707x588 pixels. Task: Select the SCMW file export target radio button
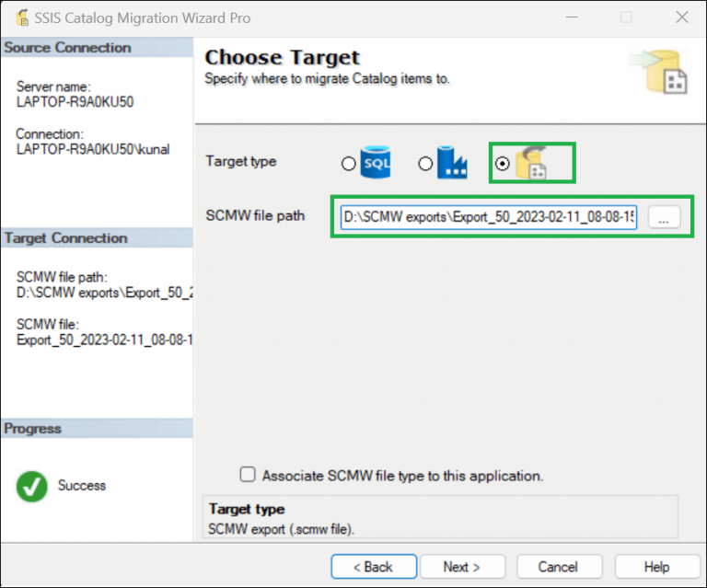pyautogui.click(x=502, y=164)
